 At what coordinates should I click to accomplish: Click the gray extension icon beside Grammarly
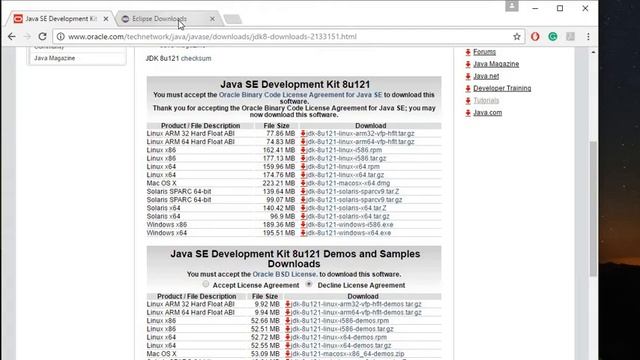(570, 37)
